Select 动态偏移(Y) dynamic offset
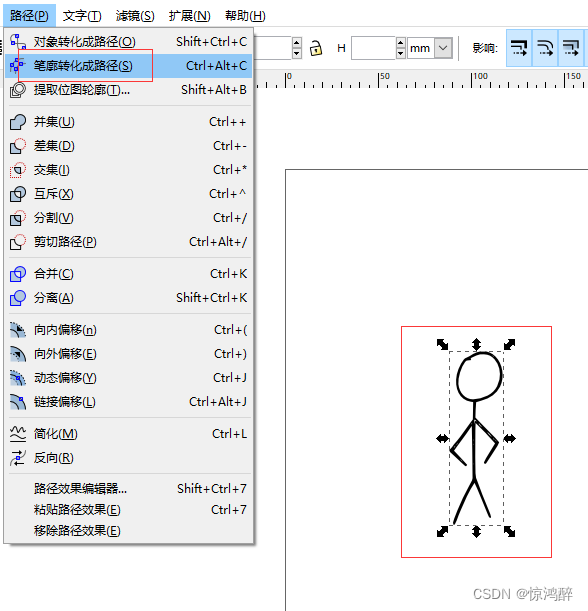The image size is (588, 611). 129,378
